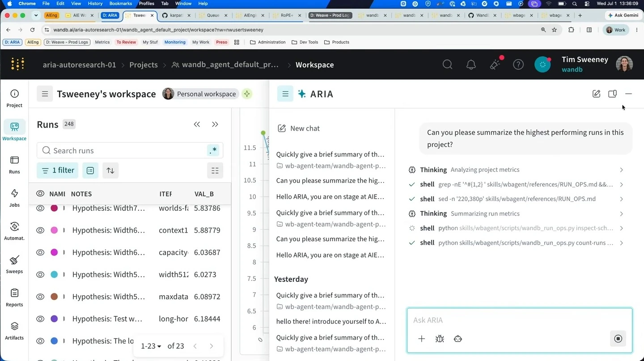Switch to the RoPE+ browser tab
The width and height of the screenshot is (644, 361).
click(x=287, y=15)
